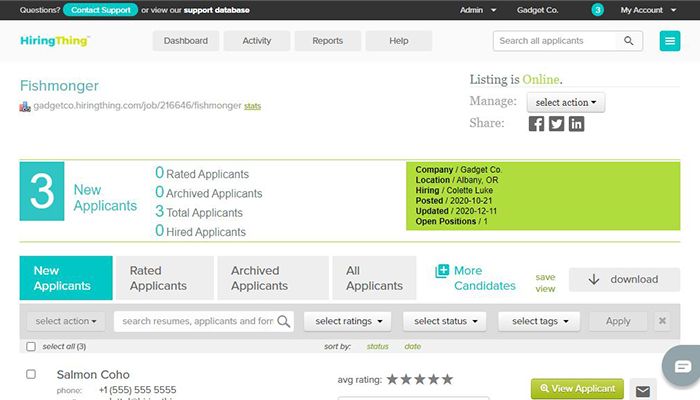Click the More Candidates link
700x400 pixels.
484,278
